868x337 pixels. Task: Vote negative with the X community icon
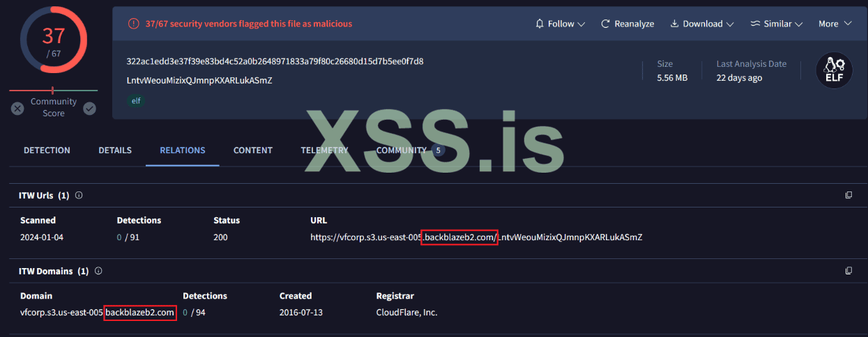17,109
